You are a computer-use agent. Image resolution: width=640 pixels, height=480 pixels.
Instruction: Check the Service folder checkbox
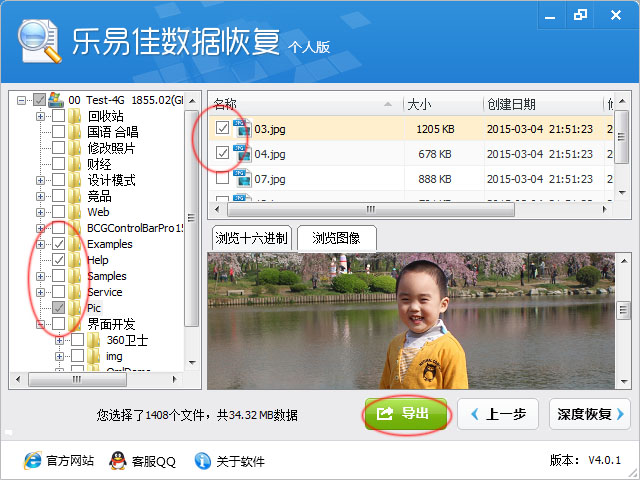(x=58, y=291)
